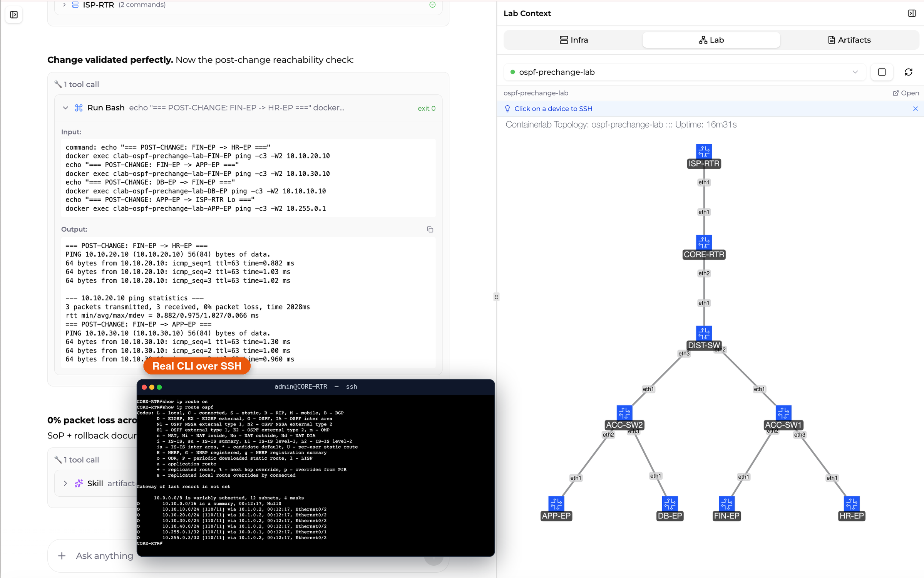Select the DIST-SW switch node icon
Image resolution: width=924 pixels, height=578 pixels.
[x=704, y=333]
